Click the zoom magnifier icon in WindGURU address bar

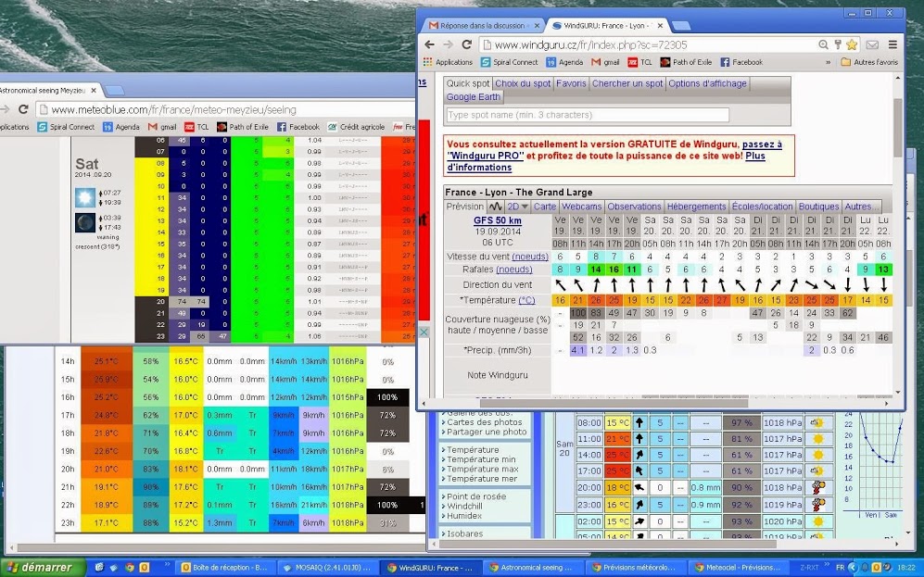823,44
